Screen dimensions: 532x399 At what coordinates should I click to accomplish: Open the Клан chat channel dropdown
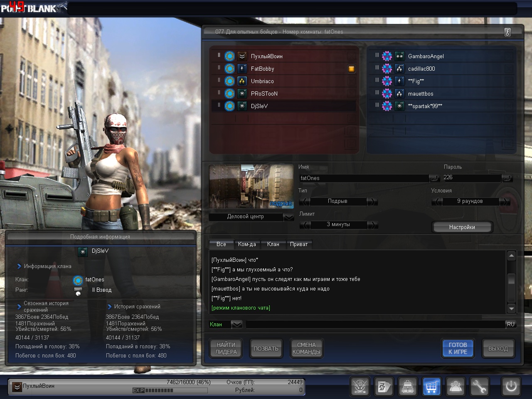click(x=236, y=324)
